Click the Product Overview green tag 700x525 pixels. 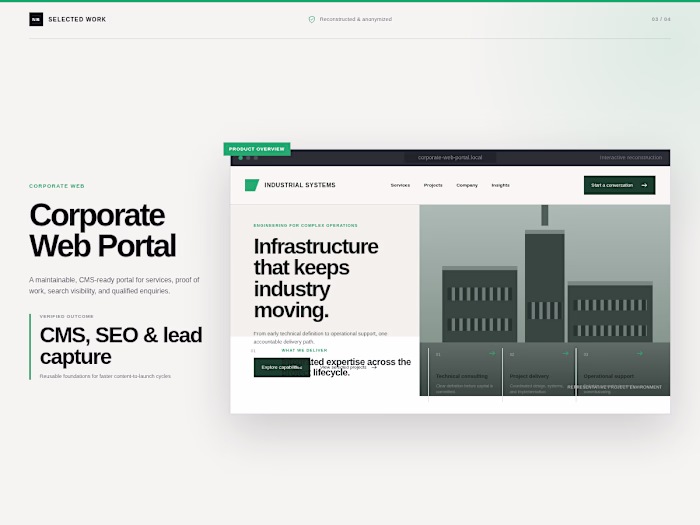coord(257,149)
